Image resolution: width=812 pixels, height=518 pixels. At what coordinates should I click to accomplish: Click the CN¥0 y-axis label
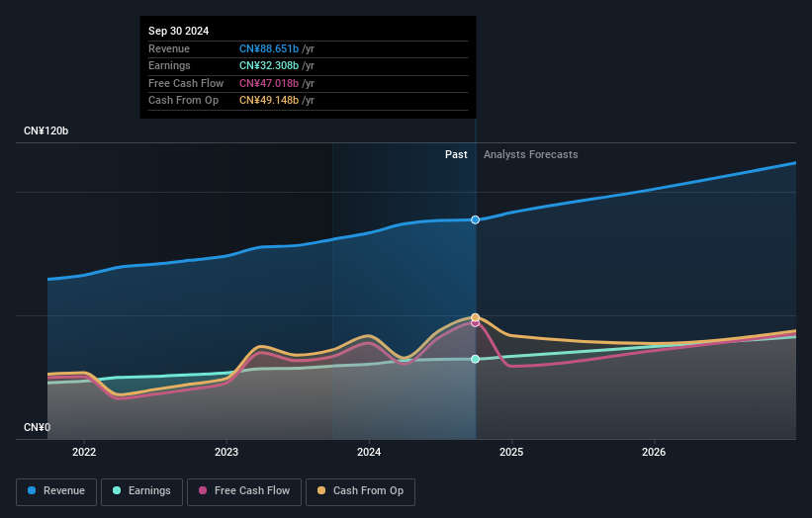coord(38,427)
